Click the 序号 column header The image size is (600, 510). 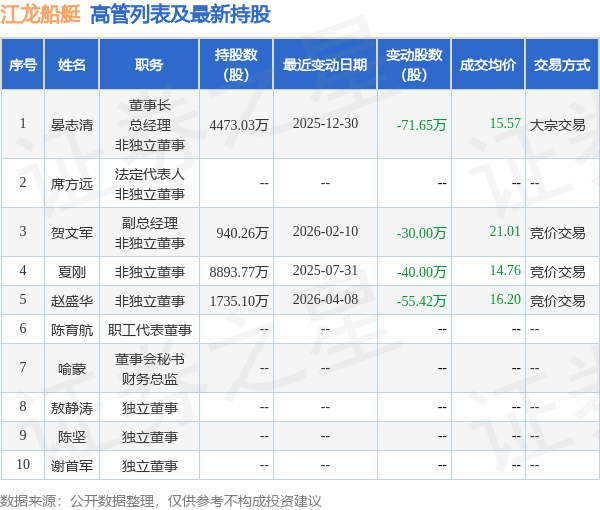click(23, 64)
